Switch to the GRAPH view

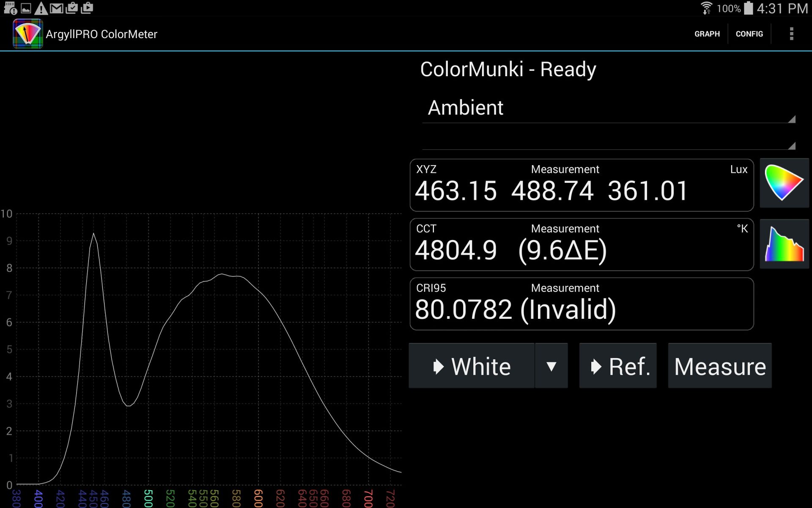coord(707,34)
